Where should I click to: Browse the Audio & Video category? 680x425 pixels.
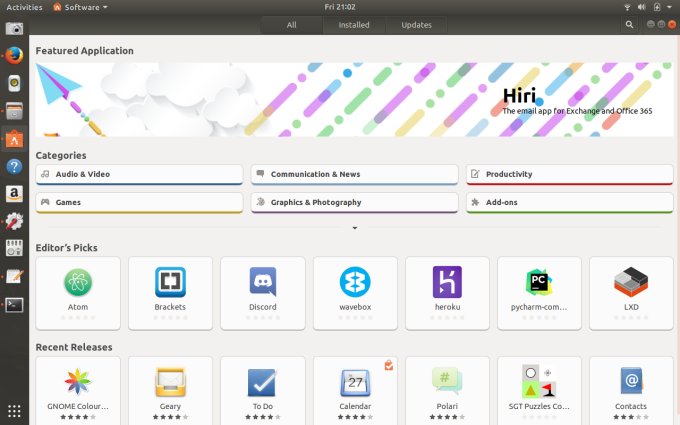139,174
